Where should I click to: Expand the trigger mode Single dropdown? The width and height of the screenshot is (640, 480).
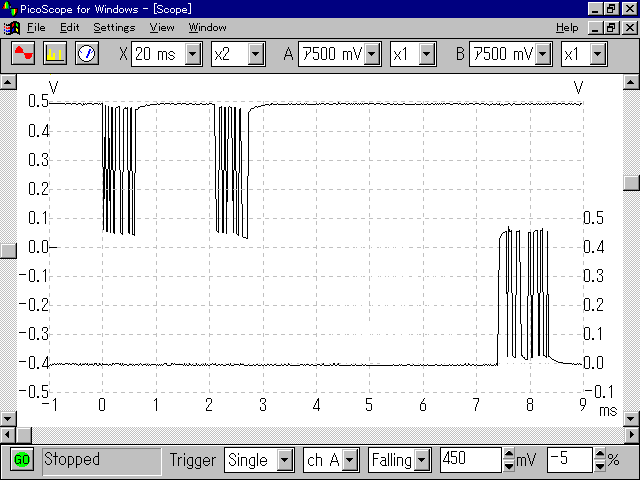(x=285, y=460)
